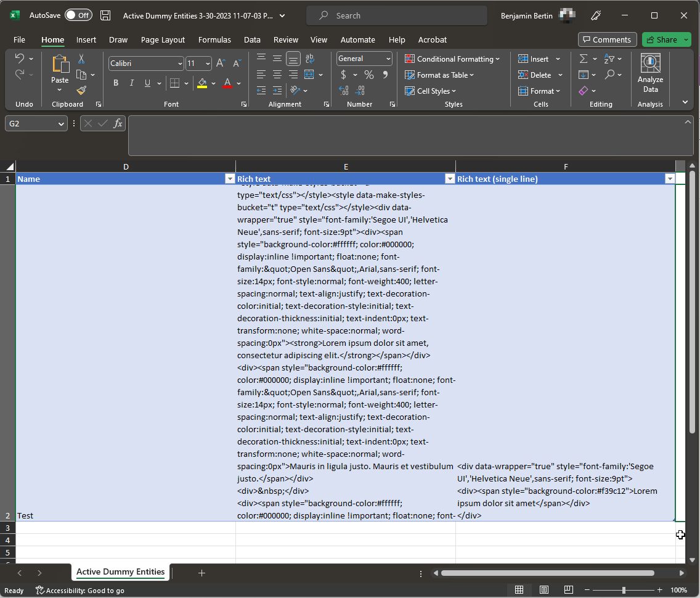
Task: Click the AutoSum icon
Action: point(582,59)
